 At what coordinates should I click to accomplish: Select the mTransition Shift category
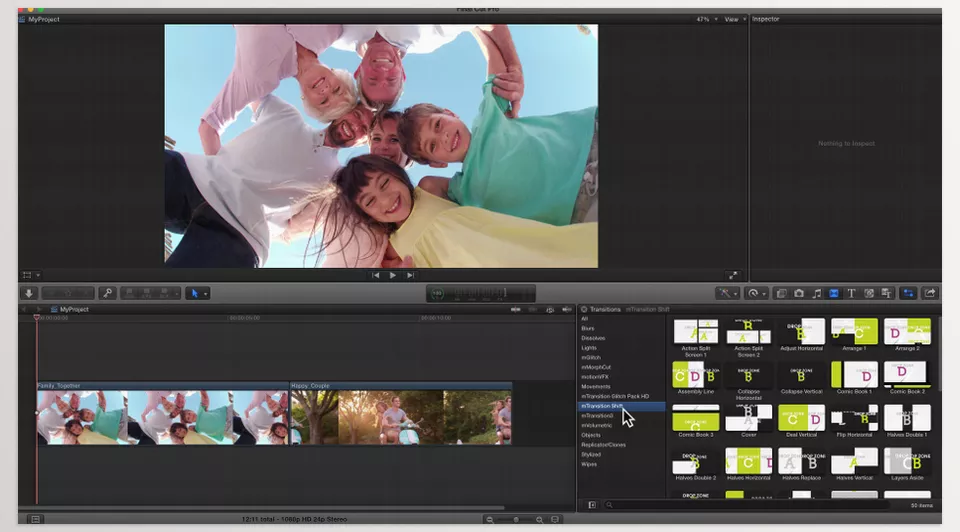click(621, 406)
